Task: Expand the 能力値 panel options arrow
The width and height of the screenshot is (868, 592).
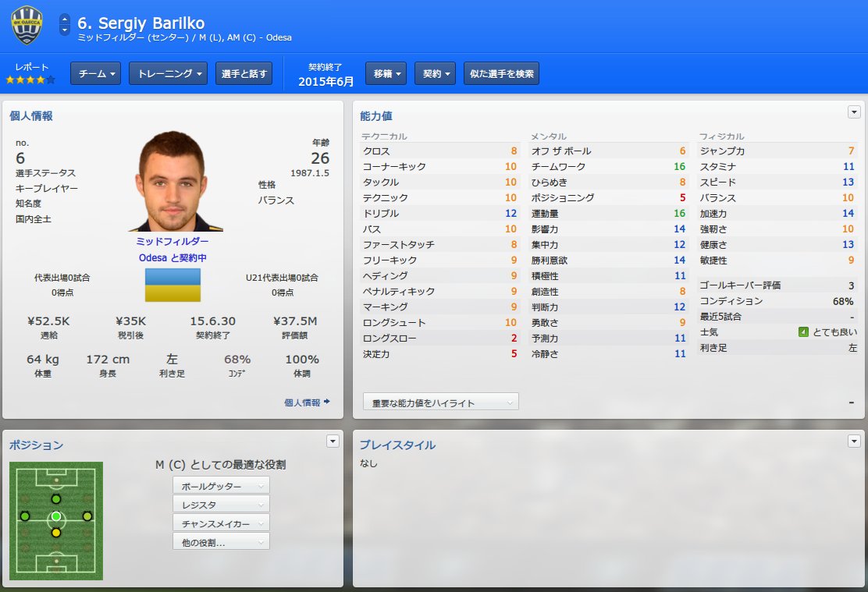Action: pyautogui.click(x=854, y=112)
